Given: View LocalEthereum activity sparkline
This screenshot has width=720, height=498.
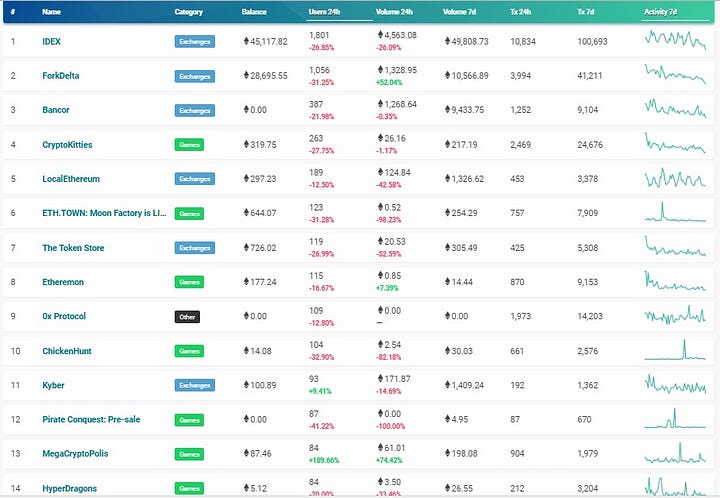Looking at the screenshot, I should click(675, 177).
